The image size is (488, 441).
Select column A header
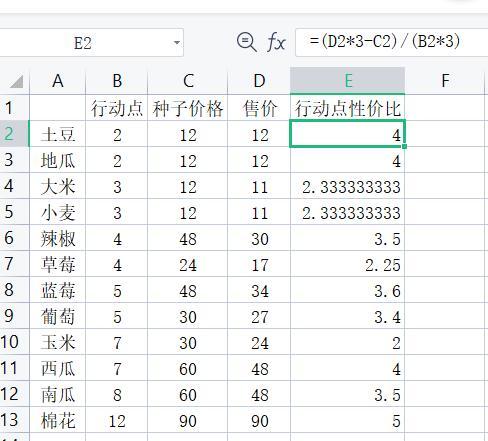(x=58, y=81)
